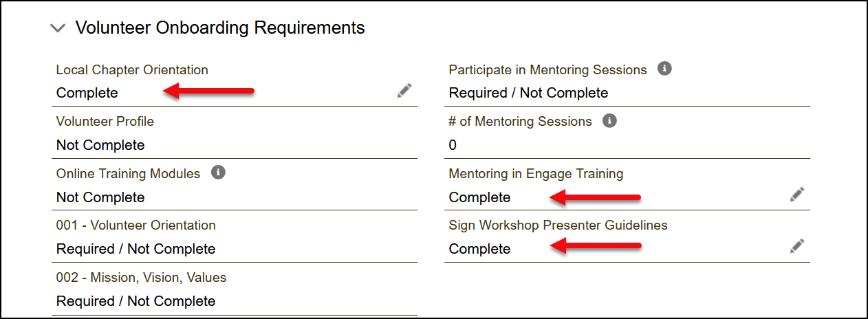Select Participate in Mentoring Sessions status value

[528, 93]
